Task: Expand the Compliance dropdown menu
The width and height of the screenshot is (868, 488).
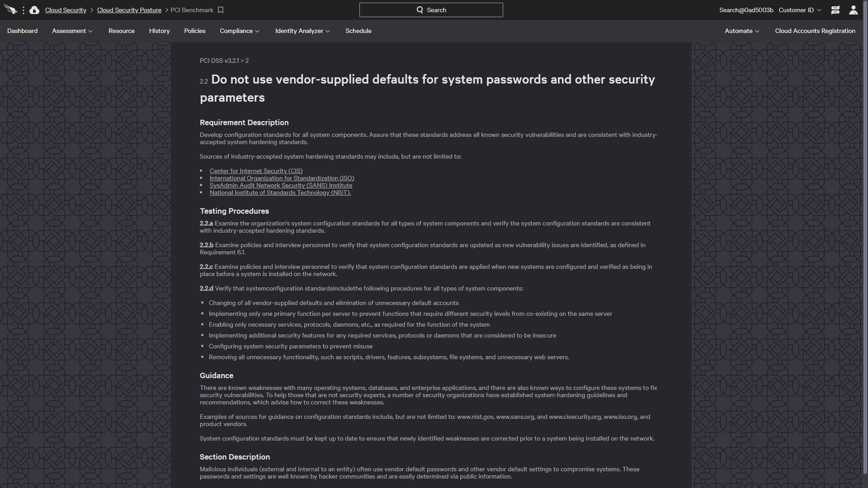Action: (238, 31)
